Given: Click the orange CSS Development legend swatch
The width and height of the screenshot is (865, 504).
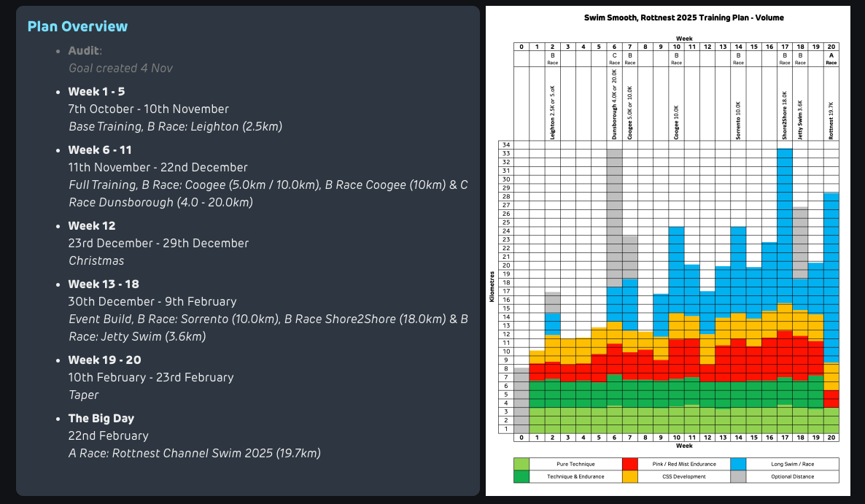Looking at the screenshot, I should [x=630, y=476].
